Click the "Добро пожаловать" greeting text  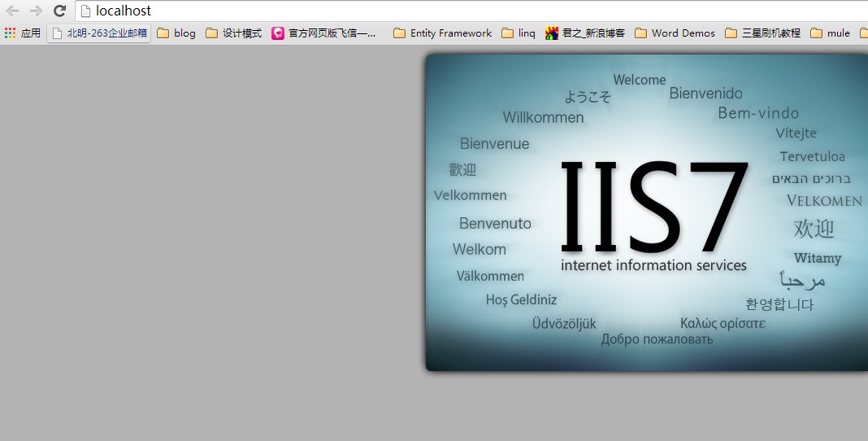coord(657,339)
